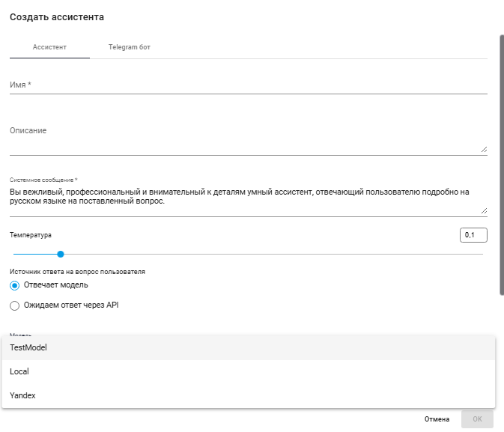This screenshot has height=432, width=504.
Task: Click the Температура label
Action: [x=31, y=235]
